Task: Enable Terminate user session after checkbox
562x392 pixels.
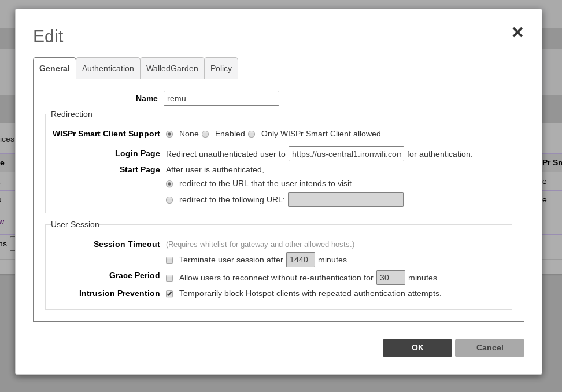Action: point(169,260)
